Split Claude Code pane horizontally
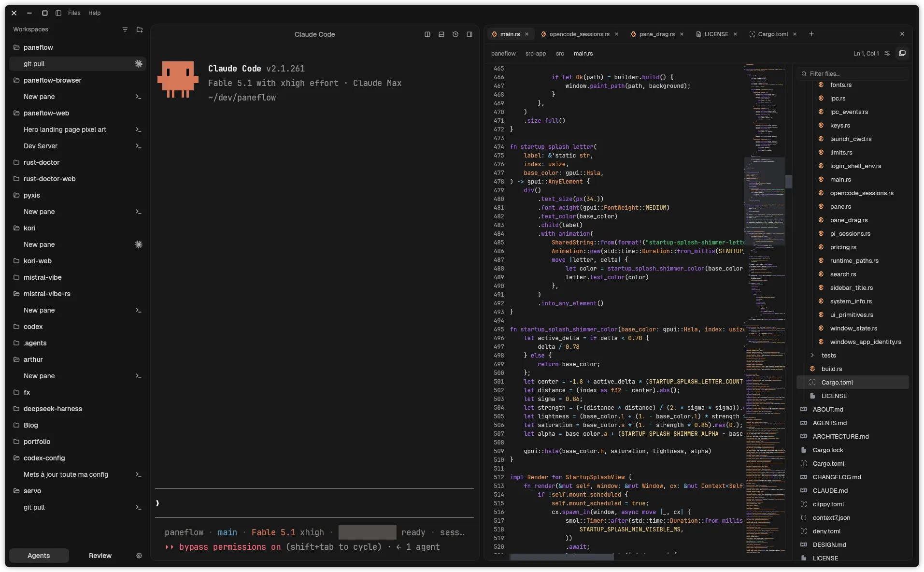 pyautogui.click(x=441, y=34)
